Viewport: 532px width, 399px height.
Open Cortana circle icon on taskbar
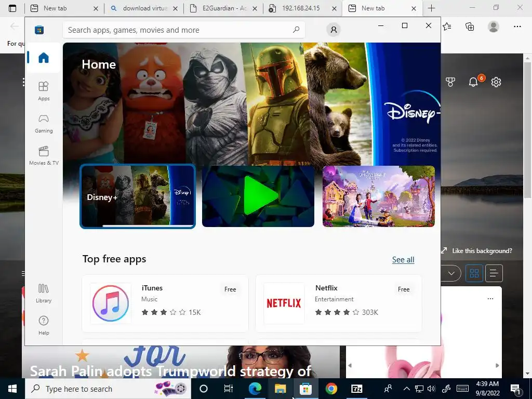coord(204,389)
